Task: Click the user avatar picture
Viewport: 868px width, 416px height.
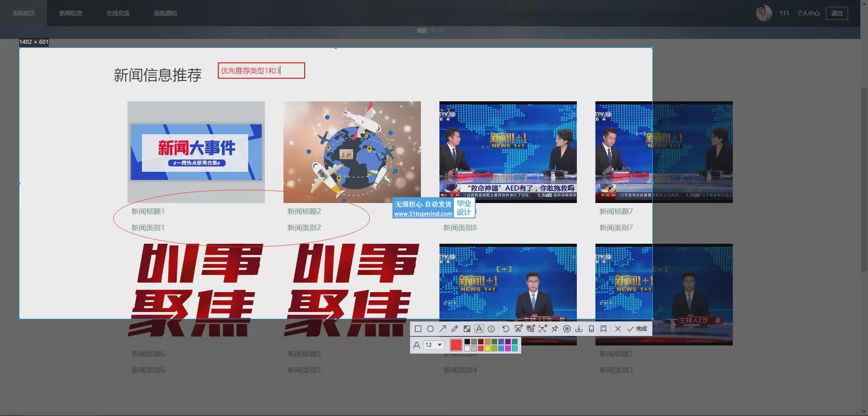Action: (x=764, y=13)
